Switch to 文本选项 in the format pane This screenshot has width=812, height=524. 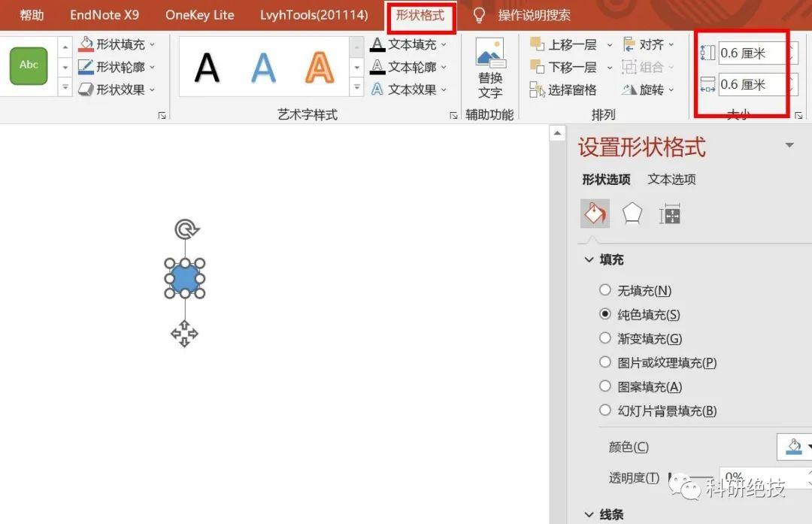(x=671, y=179)
